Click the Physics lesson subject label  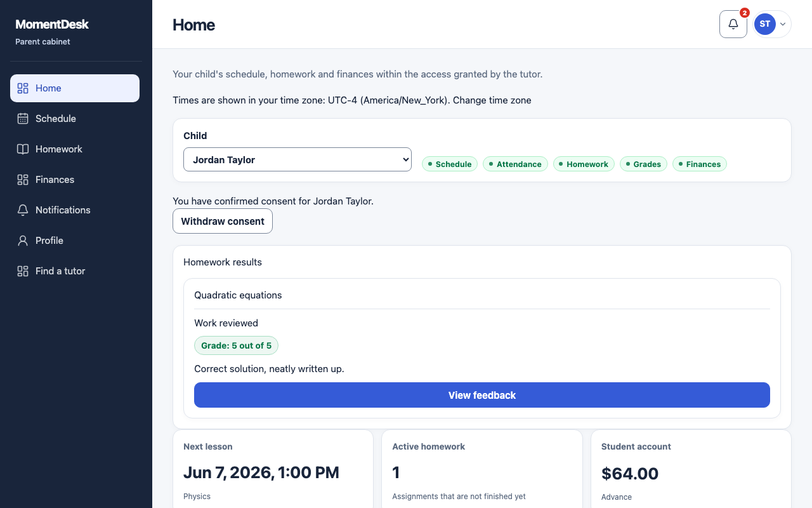point(197,497)
